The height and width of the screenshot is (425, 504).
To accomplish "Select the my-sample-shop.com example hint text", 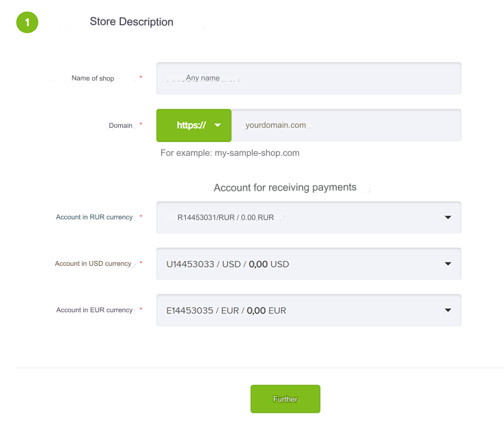I will click(229, 153).
